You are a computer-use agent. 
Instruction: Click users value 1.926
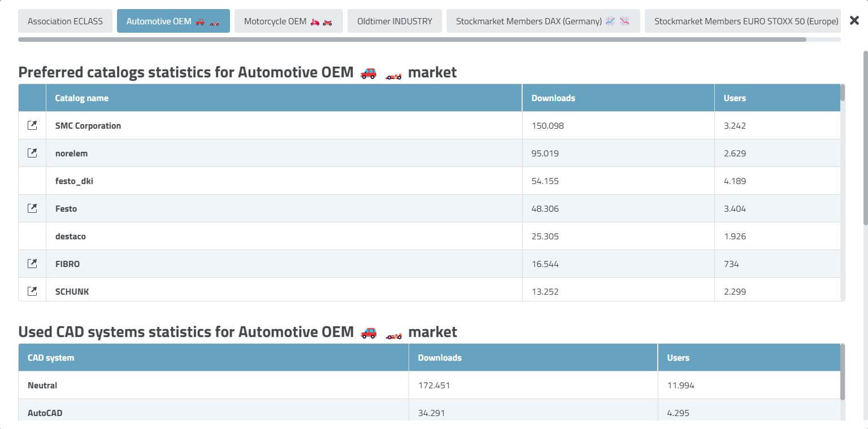[735, 236]
